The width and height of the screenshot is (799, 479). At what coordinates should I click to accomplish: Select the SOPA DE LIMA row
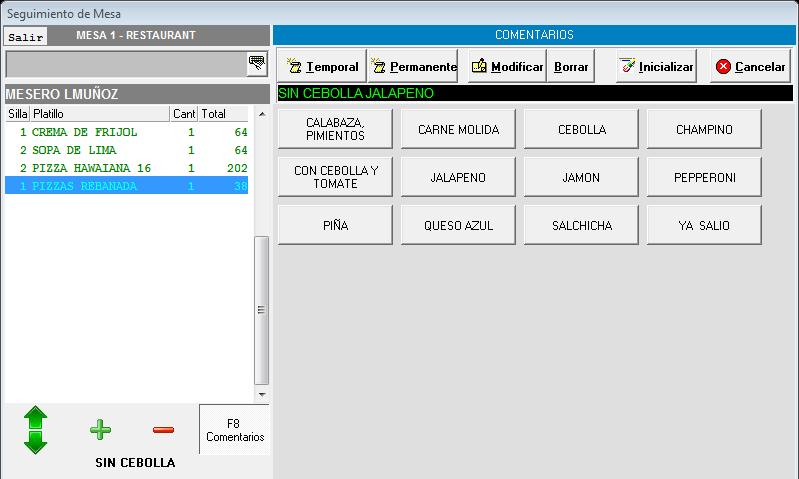click(x=126, y=150)
